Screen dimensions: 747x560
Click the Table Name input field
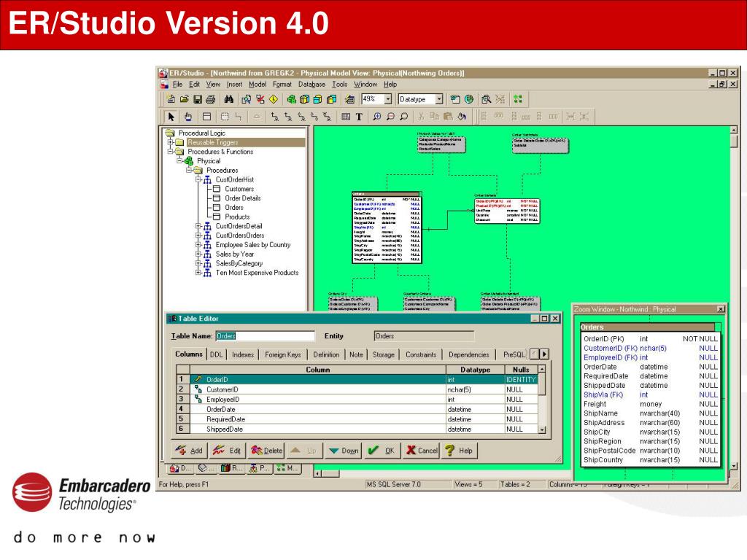pos(266,336)
